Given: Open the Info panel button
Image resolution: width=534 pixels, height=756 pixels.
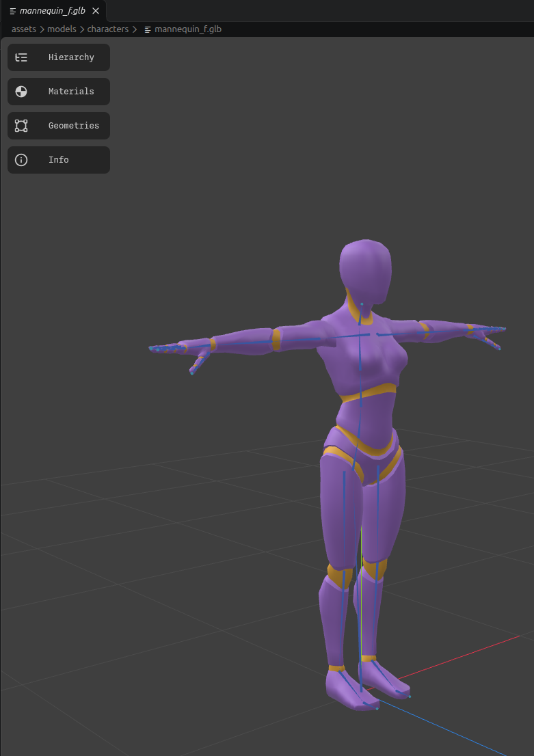Looking at the screenshot, I should pos(59,160).
